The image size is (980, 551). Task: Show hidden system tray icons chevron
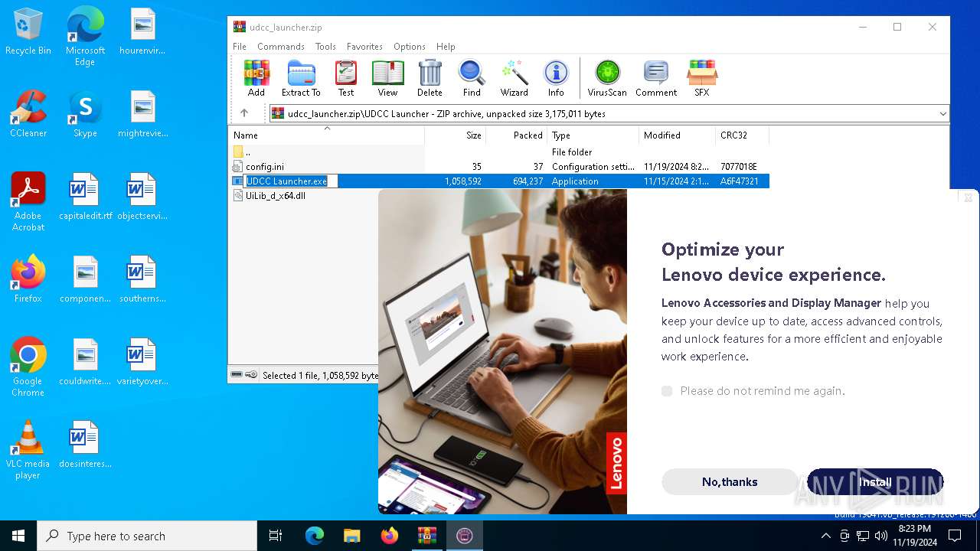pos(825,536)
